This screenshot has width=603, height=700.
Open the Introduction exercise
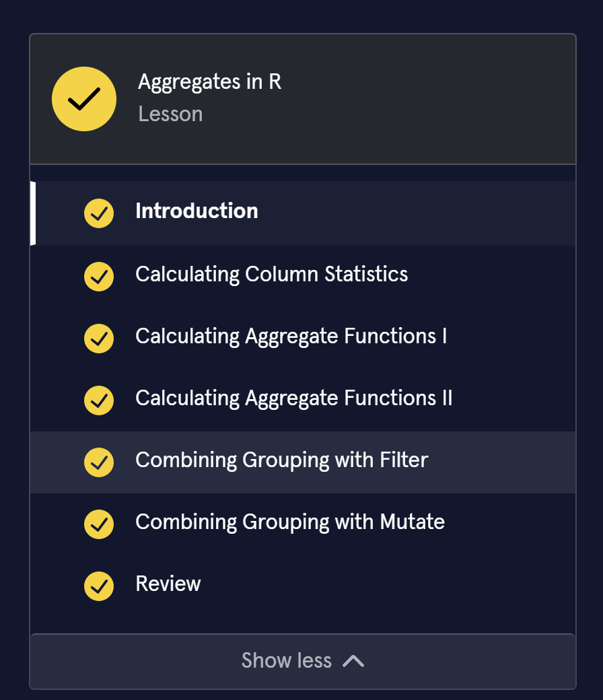point(197,211)
